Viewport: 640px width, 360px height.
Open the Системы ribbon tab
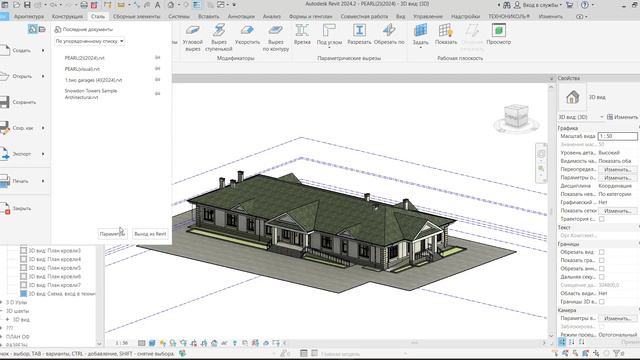coord(179,16)
